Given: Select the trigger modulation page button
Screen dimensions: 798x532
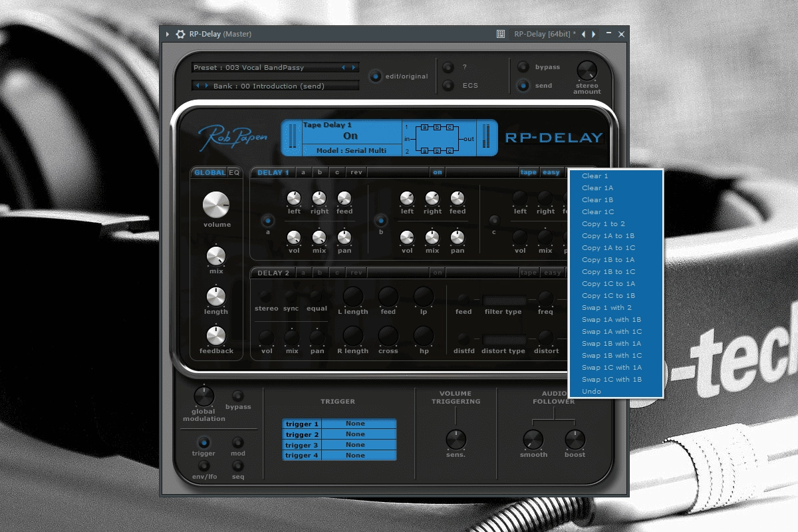Looking at the screenshot, I should tap(204, 443).
